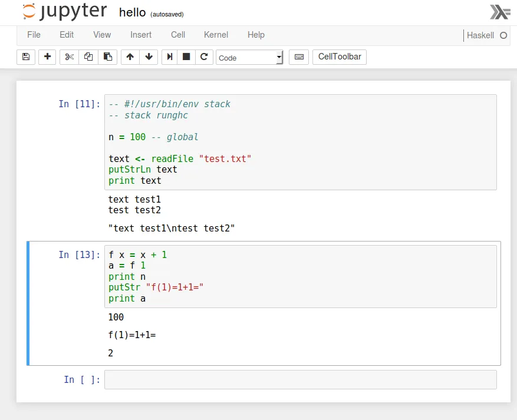Select the empty In [ ]: prompt

[82, 379]
